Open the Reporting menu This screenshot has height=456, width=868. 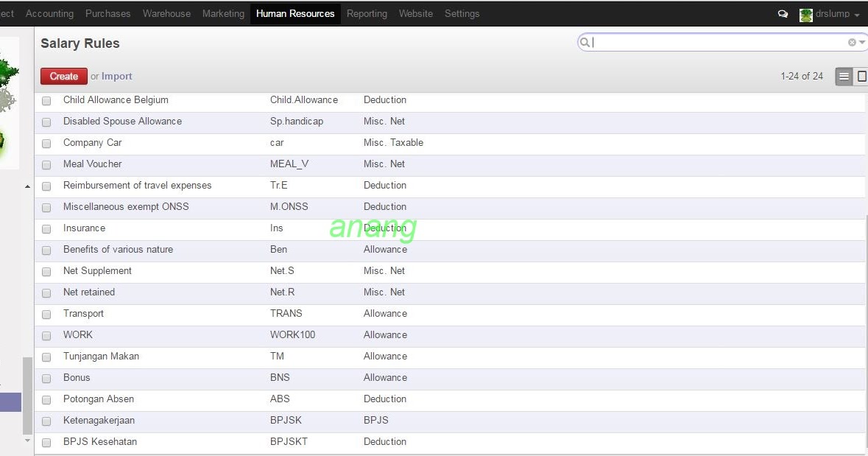(x=367, y=13)
